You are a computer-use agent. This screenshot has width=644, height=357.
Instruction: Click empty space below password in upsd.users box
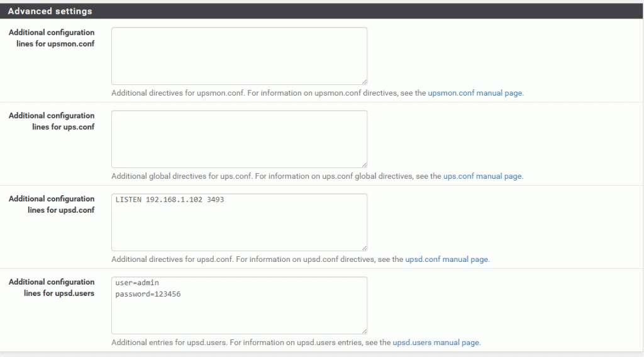click(x=239, y=317)
